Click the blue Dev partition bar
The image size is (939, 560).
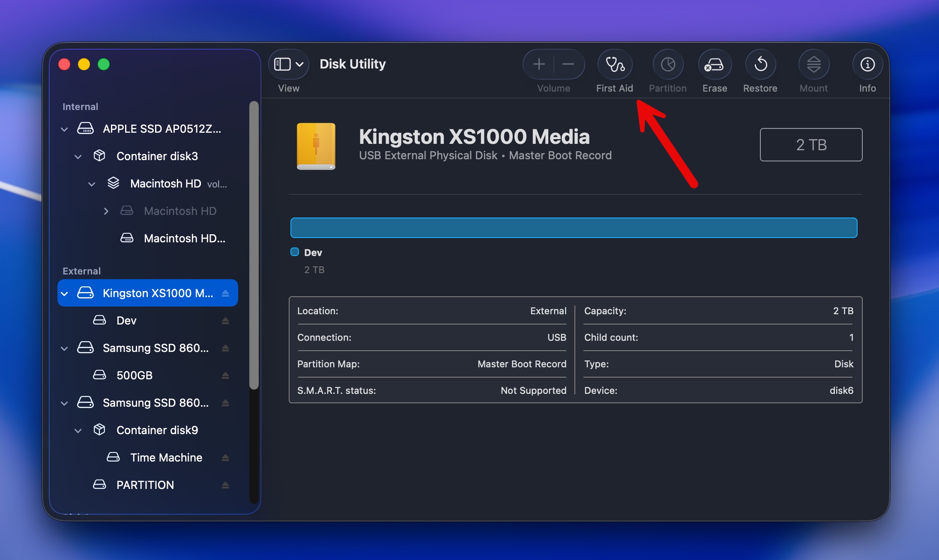point(574,228)
